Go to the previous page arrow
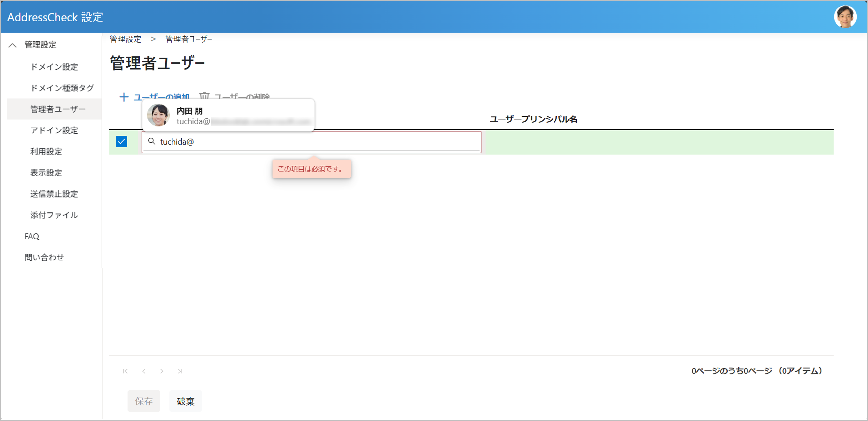This screenshot has width=868, height=421. [x=144, y=371]
